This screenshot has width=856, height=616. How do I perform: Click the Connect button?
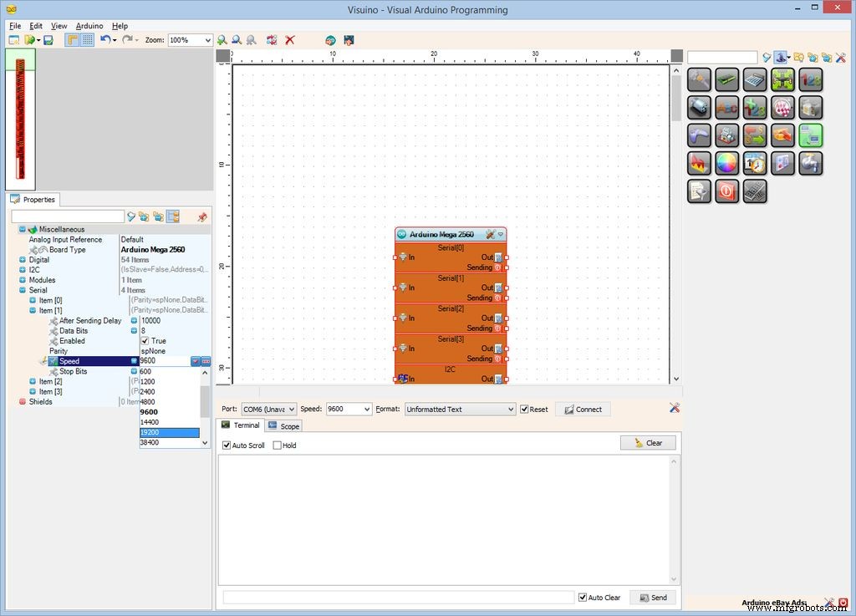tap(583, 410)
